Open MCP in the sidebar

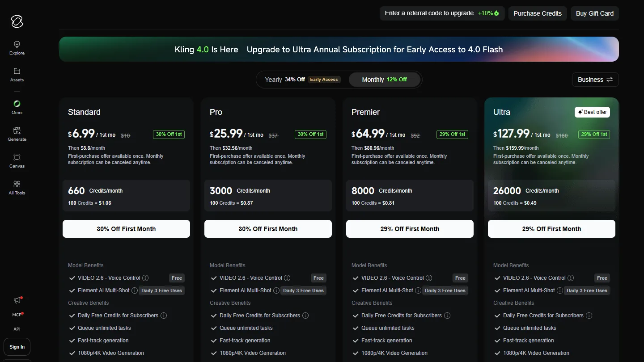click(17, 315)
